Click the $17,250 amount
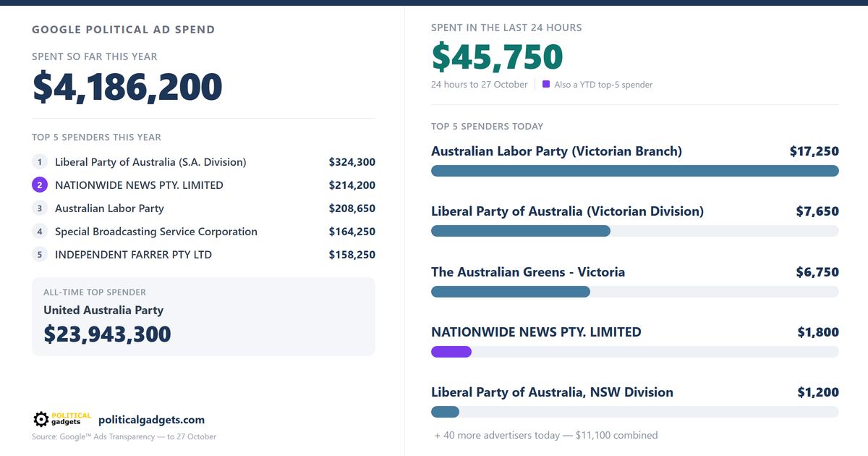 (814, 151)
